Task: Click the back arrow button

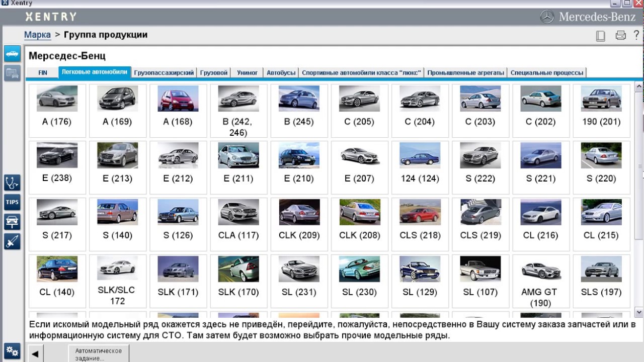Action: tap(35, 353)
